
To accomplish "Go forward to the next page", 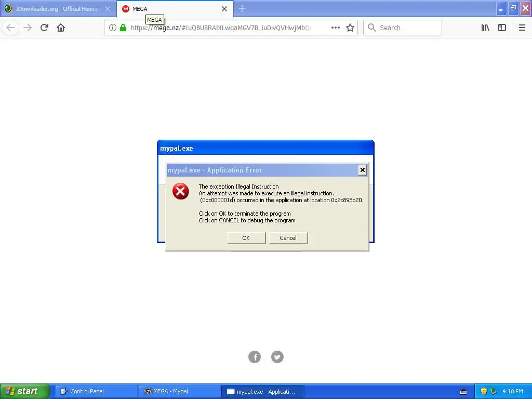I will (28, 28).
